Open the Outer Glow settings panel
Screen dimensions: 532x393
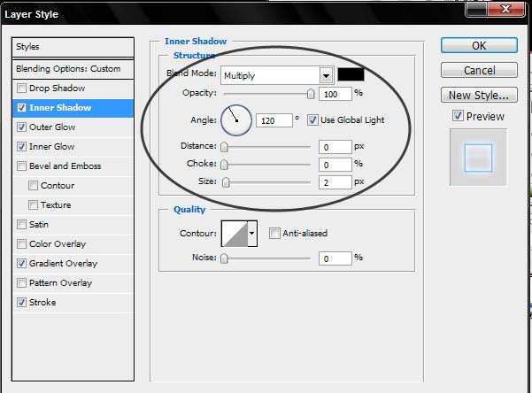tap(52, 127)
